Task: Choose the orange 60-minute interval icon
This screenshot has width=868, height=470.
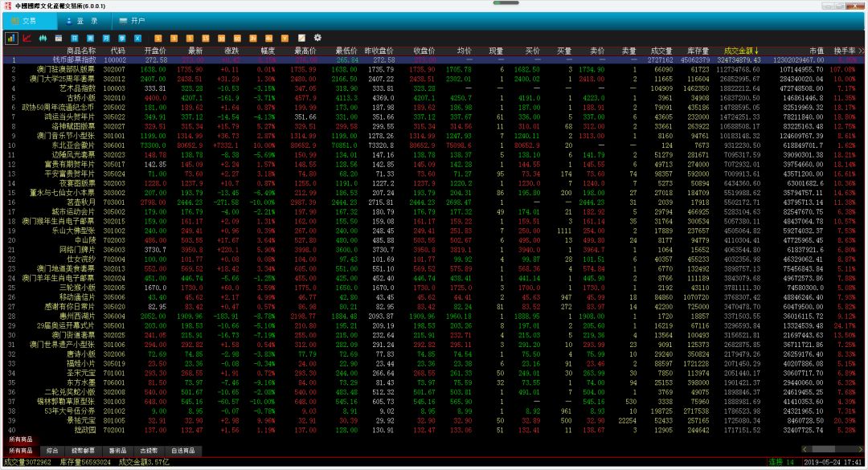Action: click(237, 39)
